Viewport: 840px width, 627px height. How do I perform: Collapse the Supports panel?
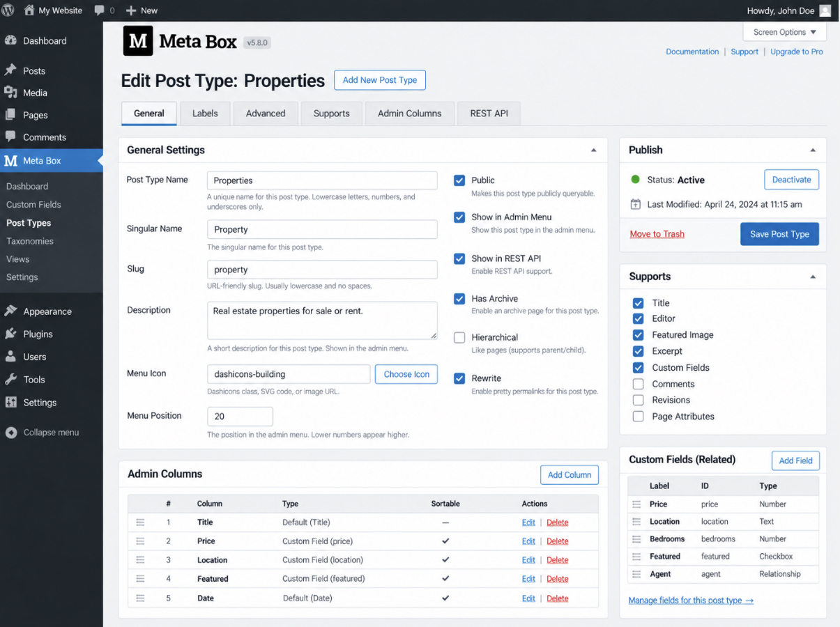pyautogui.click(x=813, y=277)
